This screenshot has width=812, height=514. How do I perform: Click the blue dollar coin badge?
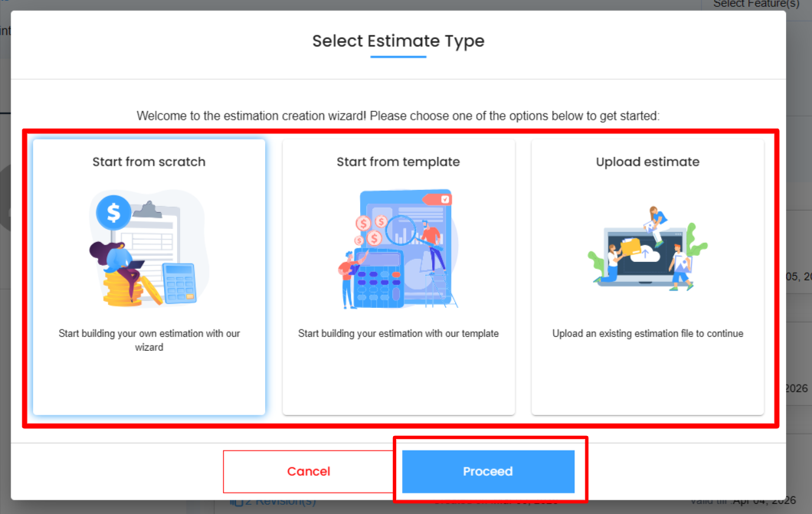pos(113,212)
